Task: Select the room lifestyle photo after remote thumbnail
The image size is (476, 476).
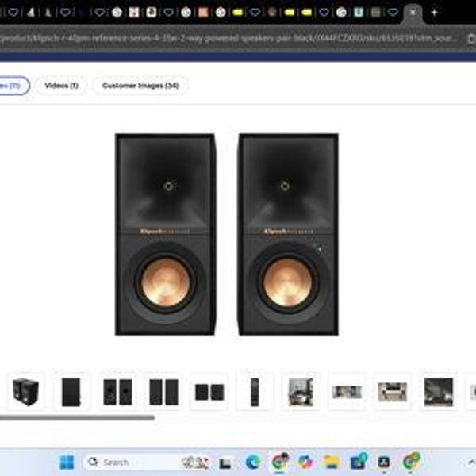Action: 301,392
